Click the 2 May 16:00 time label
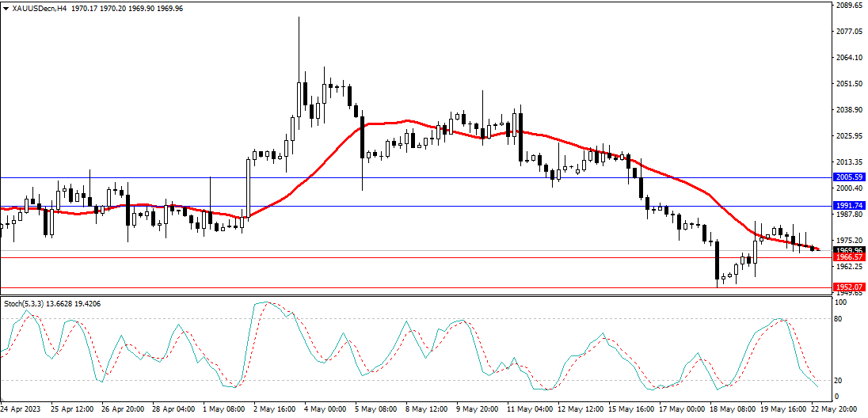868x418 pixels. [275, 410]
